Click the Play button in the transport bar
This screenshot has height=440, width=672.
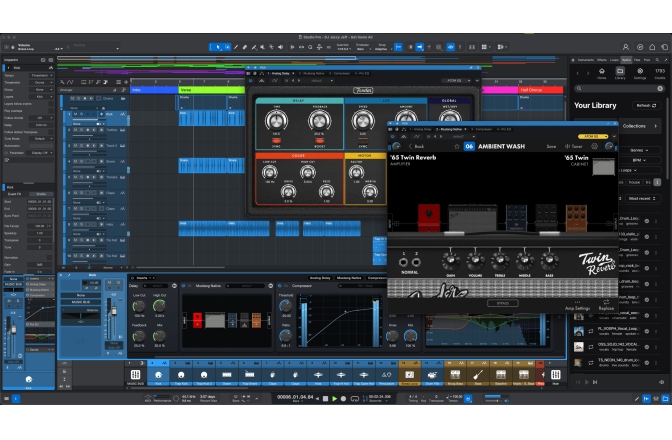pyautogui.click(x=334, y=398)
